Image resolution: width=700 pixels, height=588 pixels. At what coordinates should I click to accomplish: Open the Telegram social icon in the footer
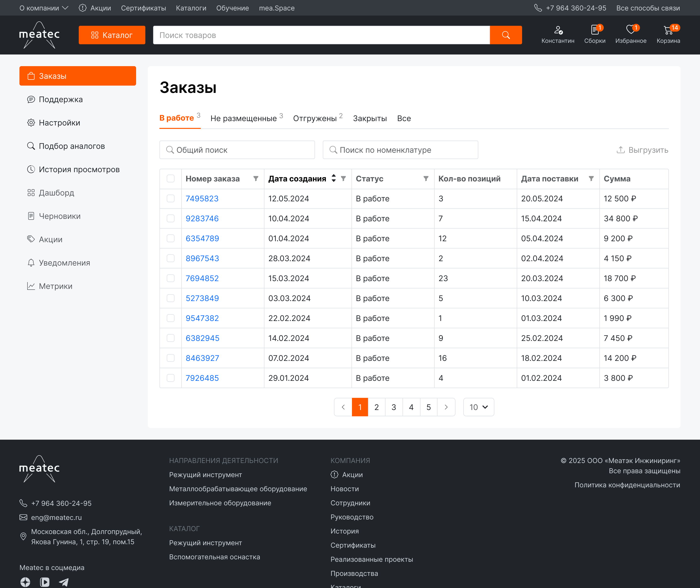64,582
